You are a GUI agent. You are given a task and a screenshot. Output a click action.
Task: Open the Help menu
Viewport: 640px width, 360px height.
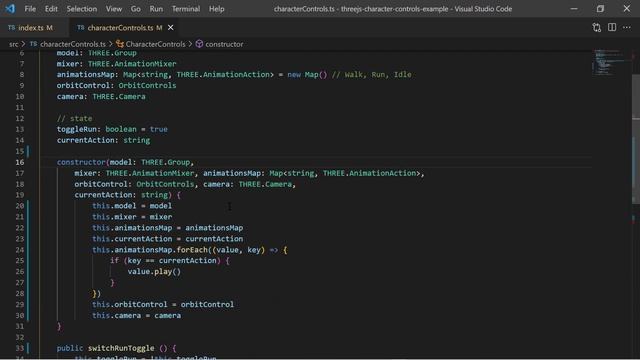(216, 9)
